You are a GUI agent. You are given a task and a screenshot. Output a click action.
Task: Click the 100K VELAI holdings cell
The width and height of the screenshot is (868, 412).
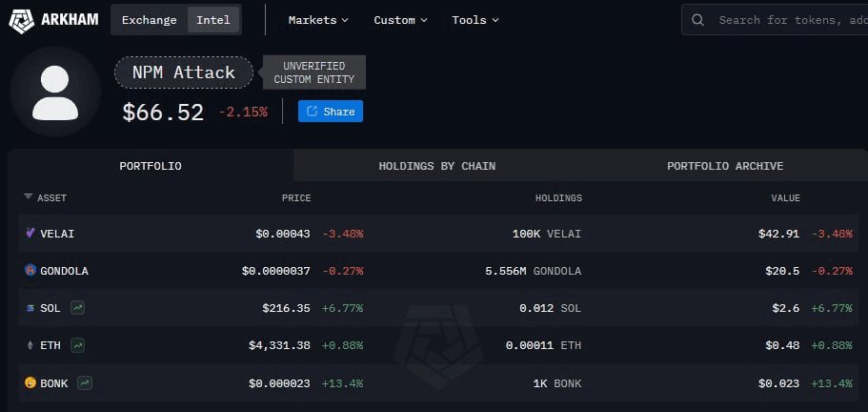click(x=547, y=234)
